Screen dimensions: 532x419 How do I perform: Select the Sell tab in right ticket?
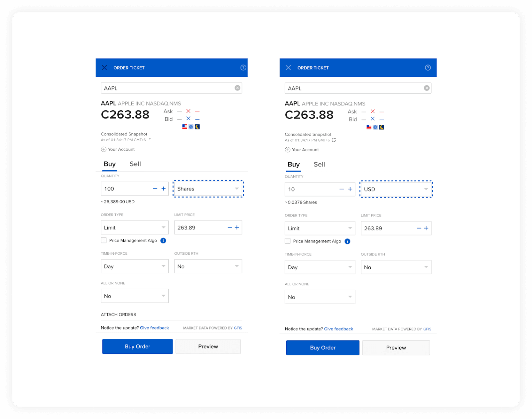click(x=319, y=164)
